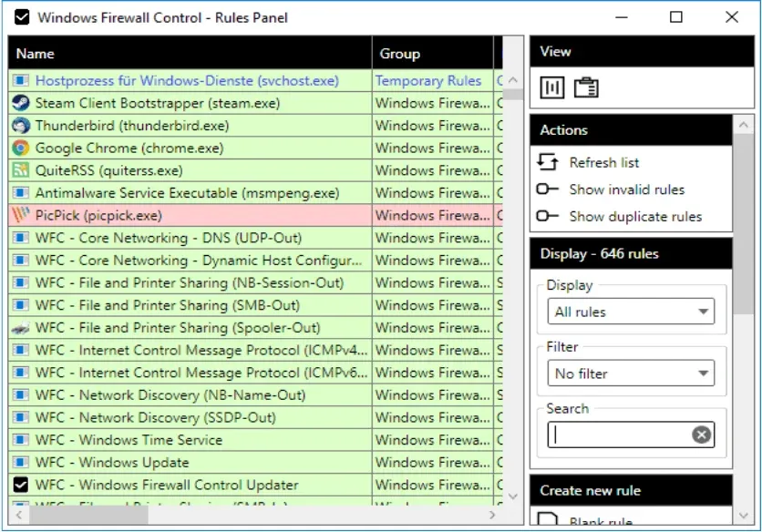Click the rules list horizontal scrollbar thumb
The height and width of the screenshot is (532, 762).
[88, 515]
